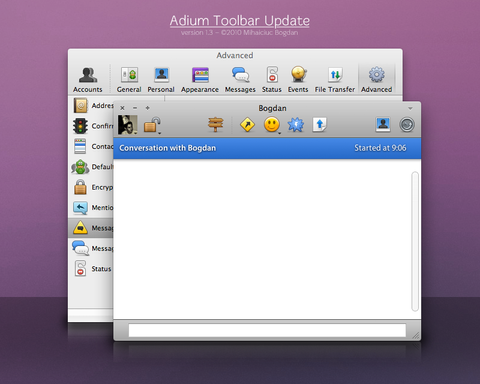Click the Started at 9:06 timestamp

coord(380,148)
